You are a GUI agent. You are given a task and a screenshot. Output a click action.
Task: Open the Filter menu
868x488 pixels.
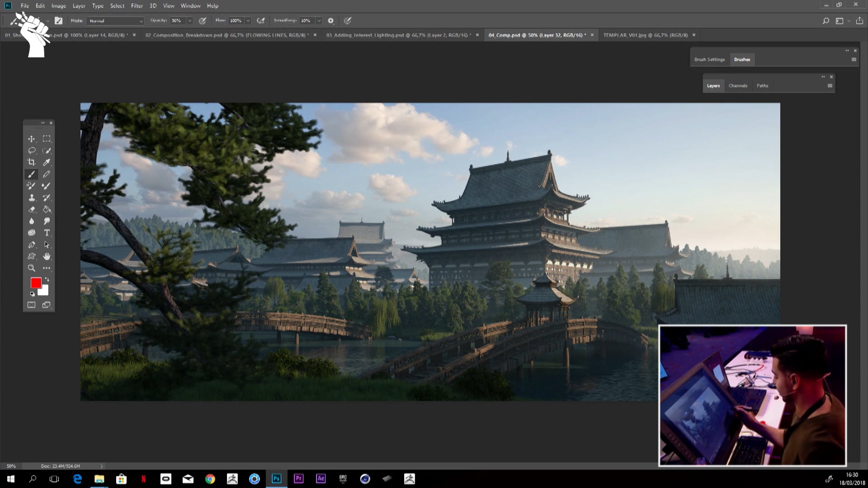point(137,6)
